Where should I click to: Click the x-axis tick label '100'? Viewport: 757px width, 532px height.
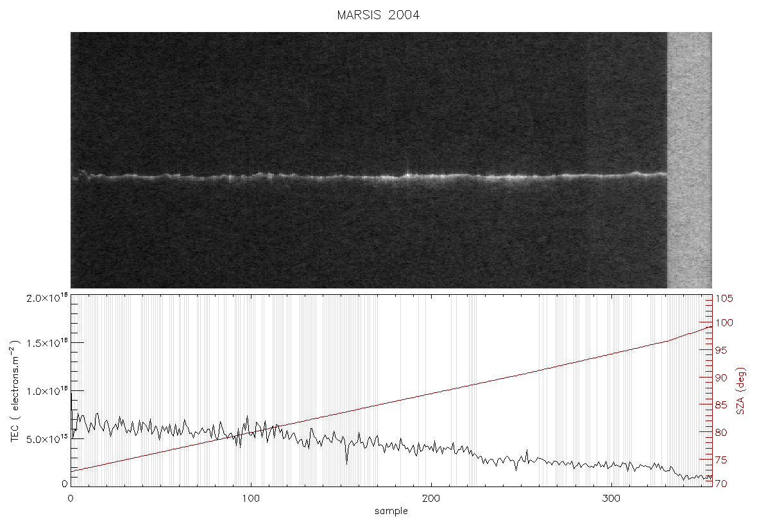pos(251,498)
